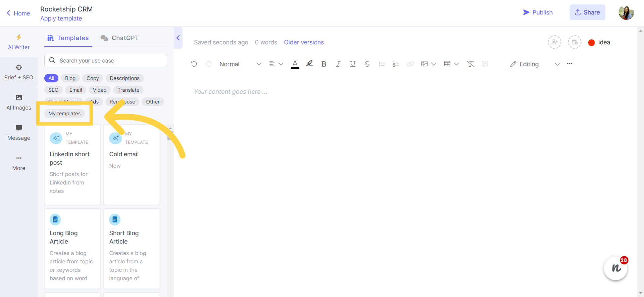Switch to the ChatGPT tab
Image resolution: width=644 pixels, height=297 pixels.
(x=120, y=38)
